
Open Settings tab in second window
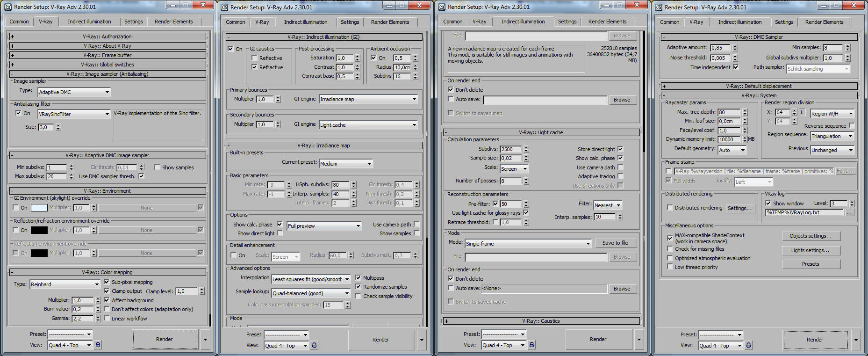pos(350,22)
